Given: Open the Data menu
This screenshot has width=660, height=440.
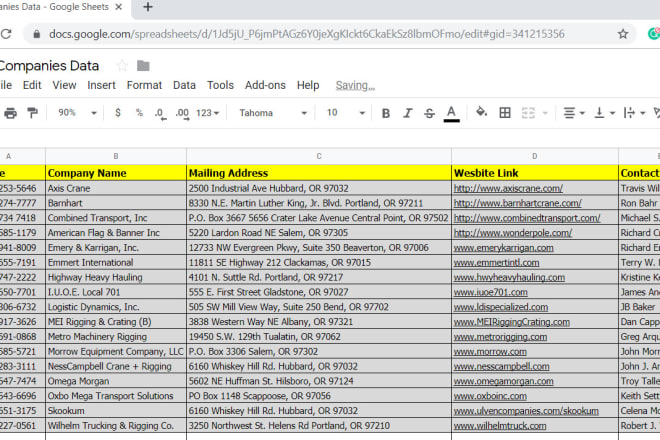Looking at the screenshot, I should point(184,85).
